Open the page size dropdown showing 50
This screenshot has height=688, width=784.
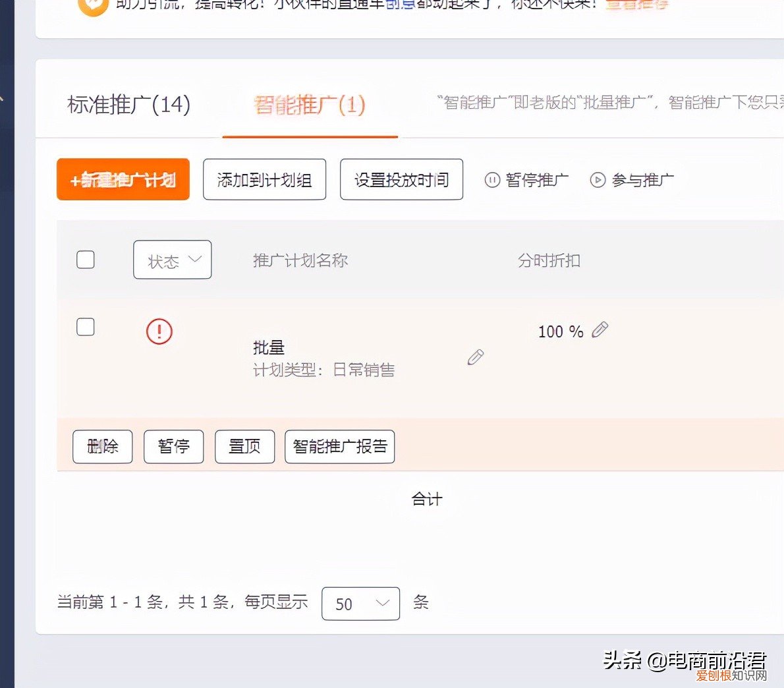[360, 604]
